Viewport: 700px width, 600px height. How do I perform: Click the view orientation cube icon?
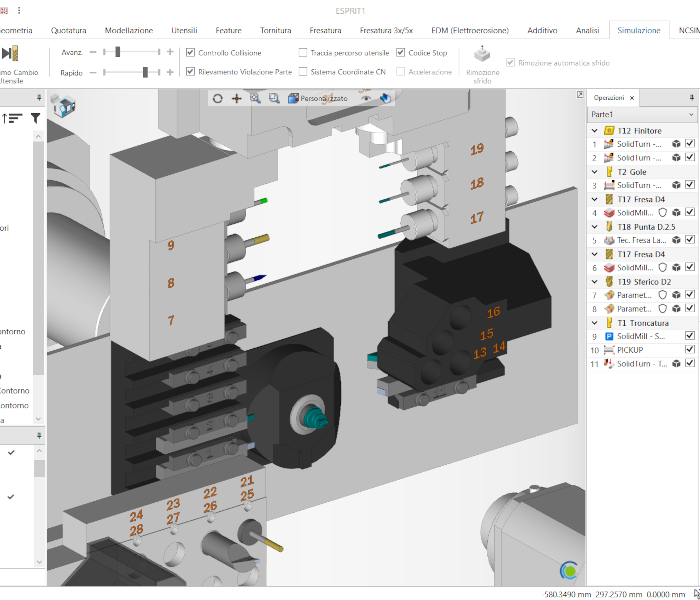coord(62,107)
